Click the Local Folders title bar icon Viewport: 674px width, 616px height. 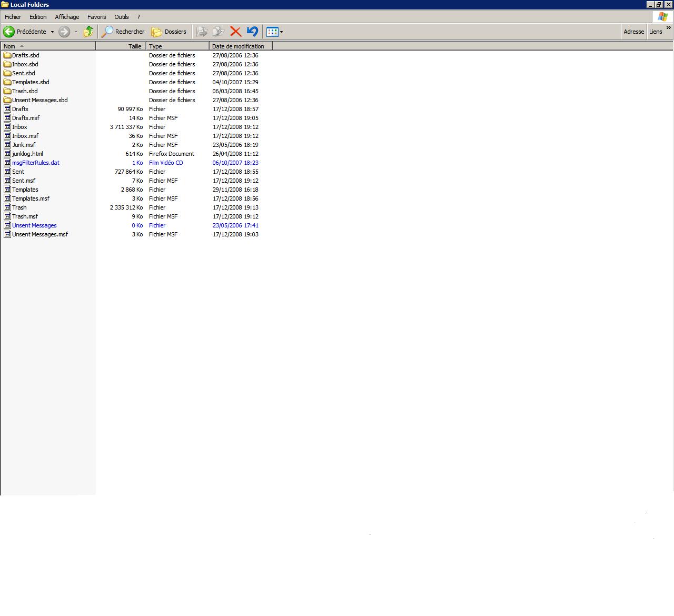(x=5, y=5)
